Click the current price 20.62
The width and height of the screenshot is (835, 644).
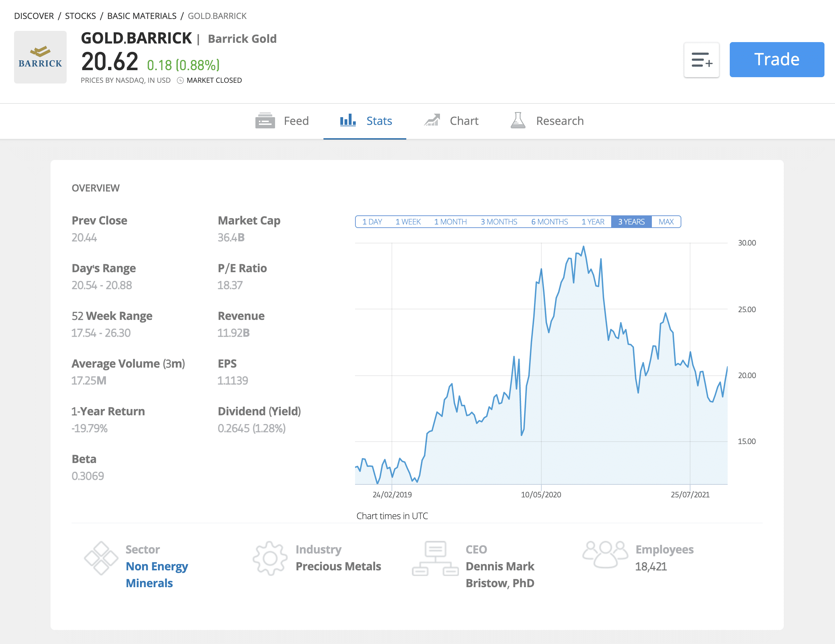110,61
